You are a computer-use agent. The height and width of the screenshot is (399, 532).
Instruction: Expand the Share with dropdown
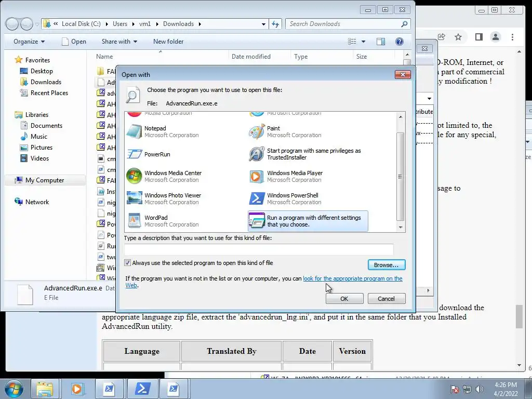(119, 42)
